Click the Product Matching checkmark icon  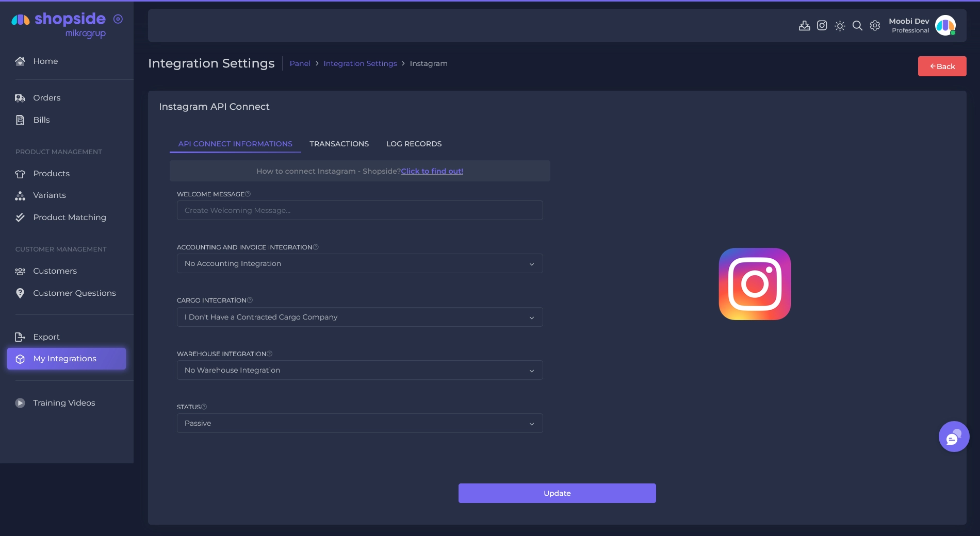point(20,217)
